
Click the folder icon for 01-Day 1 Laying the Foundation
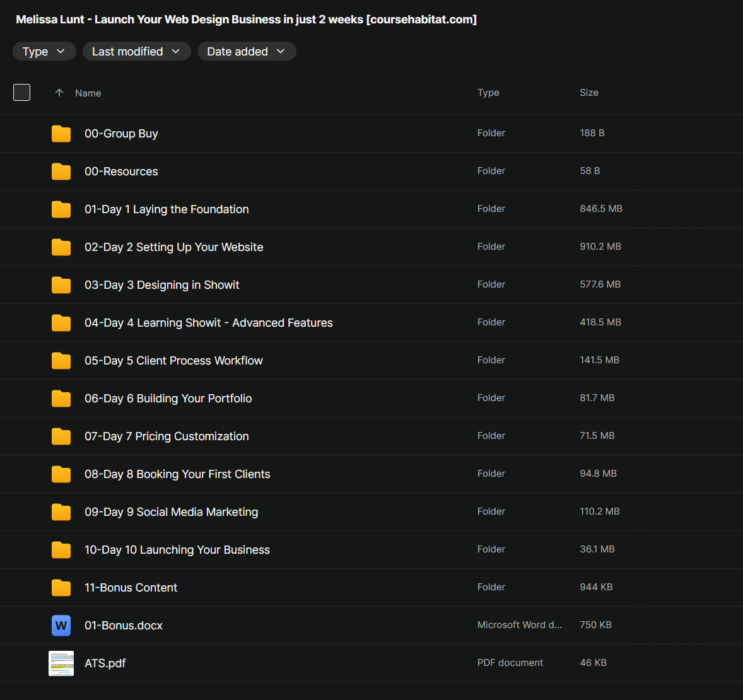pyautogui.click(x=61, y=209)
